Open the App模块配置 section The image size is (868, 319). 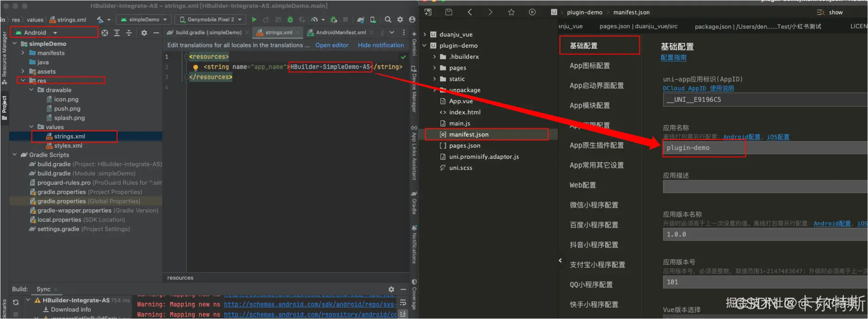point(590,106)
